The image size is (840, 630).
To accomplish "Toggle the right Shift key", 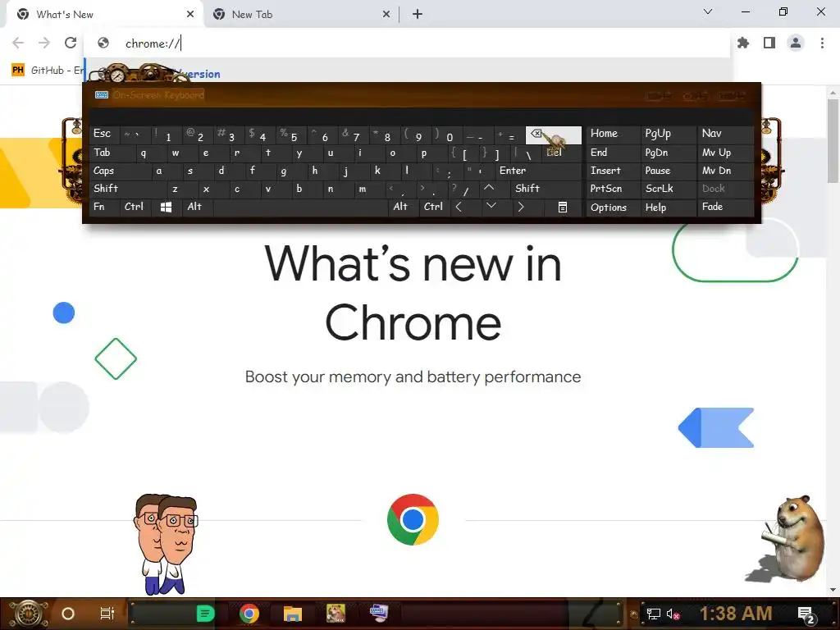I will click(544, 188).
